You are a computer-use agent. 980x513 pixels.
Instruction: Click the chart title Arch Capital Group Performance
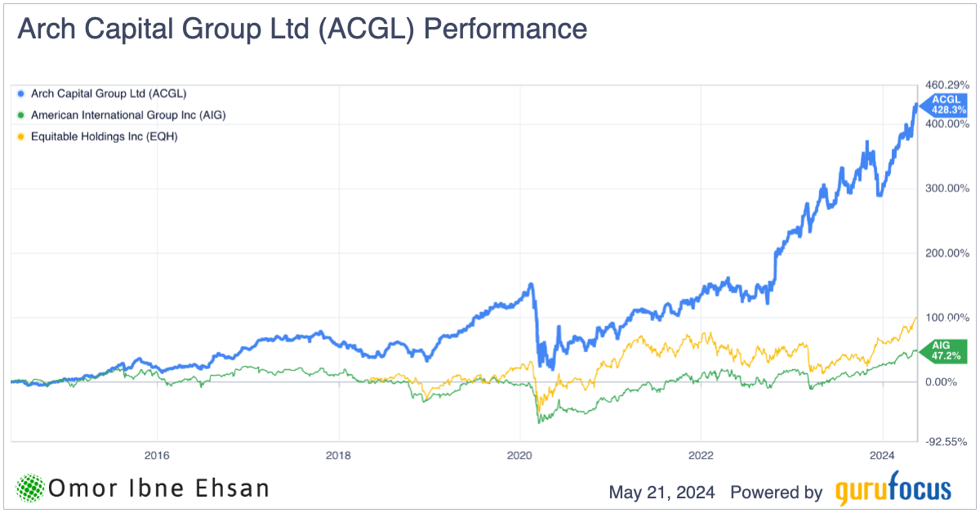pos(301,29)
